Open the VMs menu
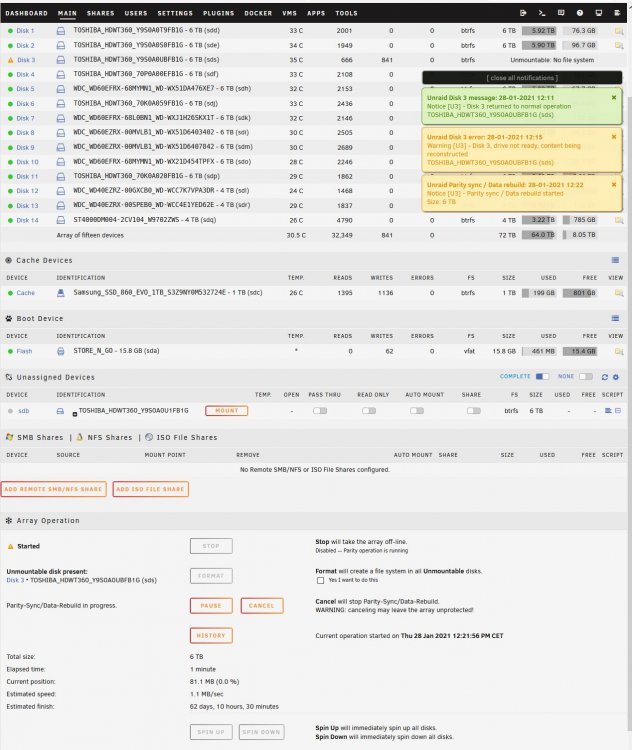 (x=289, y=13)
